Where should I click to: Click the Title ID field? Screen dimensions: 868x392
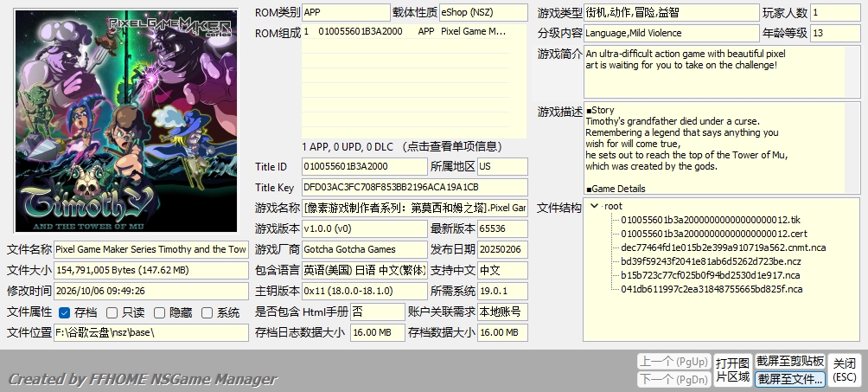[x=365, y=166]
